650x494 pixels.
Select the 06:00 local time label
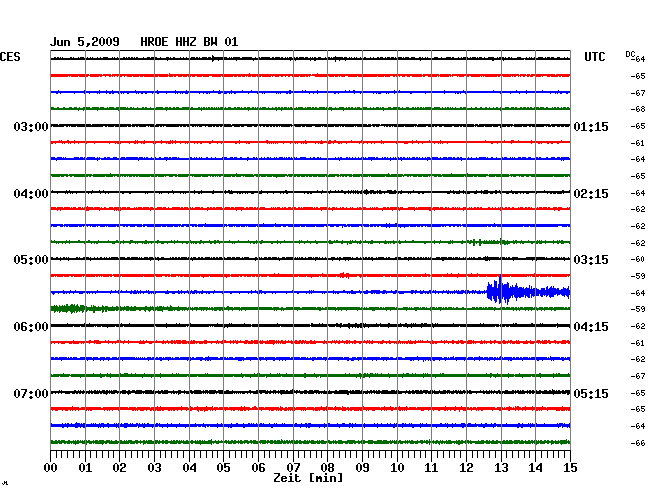[x=31, y=327]
